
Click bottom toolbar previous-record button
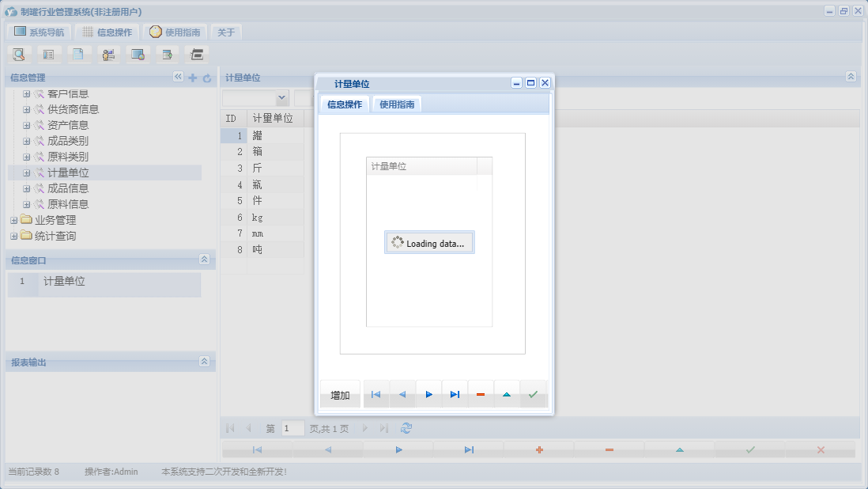click(328, 449)
